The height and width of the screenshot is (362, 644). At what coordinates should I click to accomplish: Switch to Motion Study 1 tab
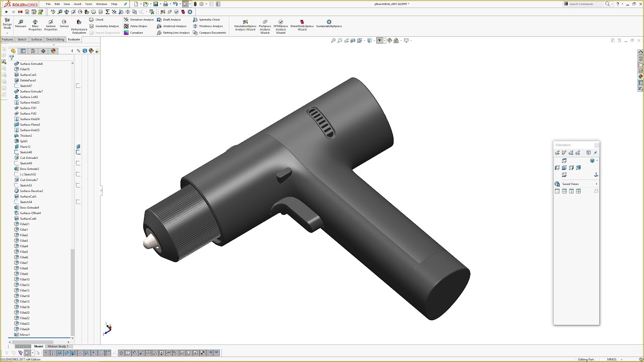coord(57,346)
